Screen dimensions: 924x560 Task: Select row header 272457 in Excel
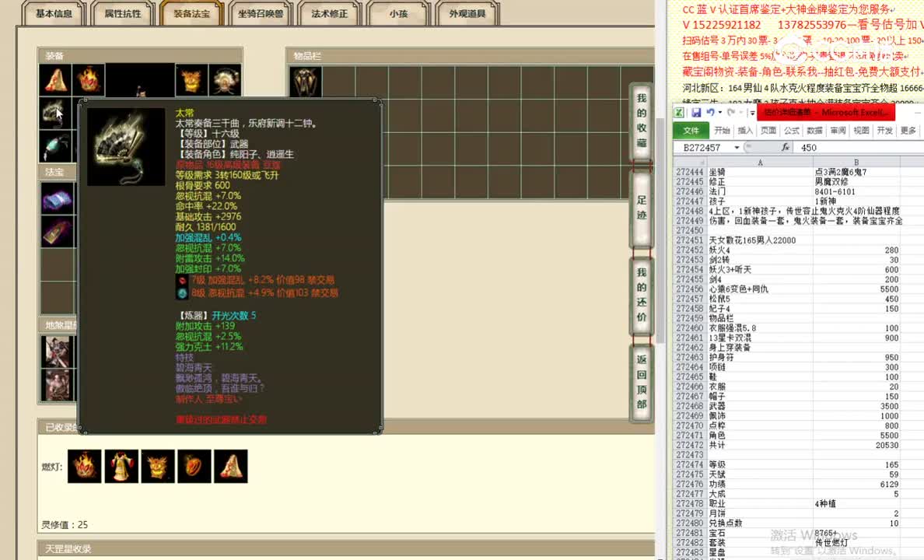689,299
